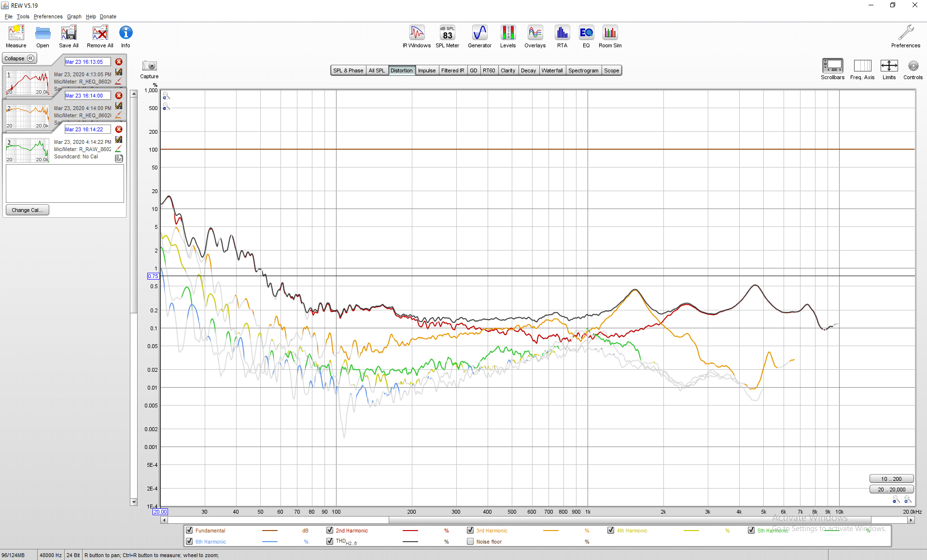Open the Help menu
927x560 pixels.
pos(91,16)
